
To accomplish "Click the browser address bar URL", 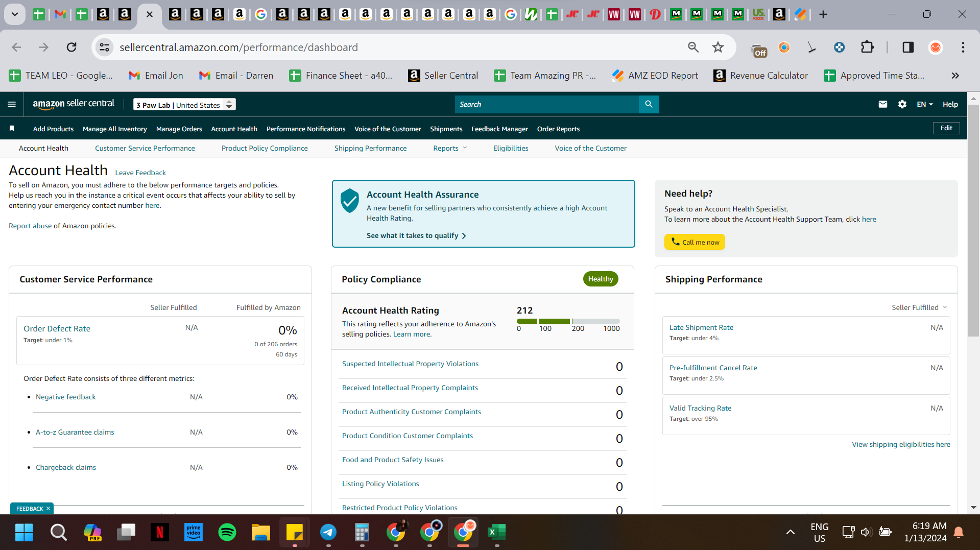I will pyautogui.click(x=238, y=47).
